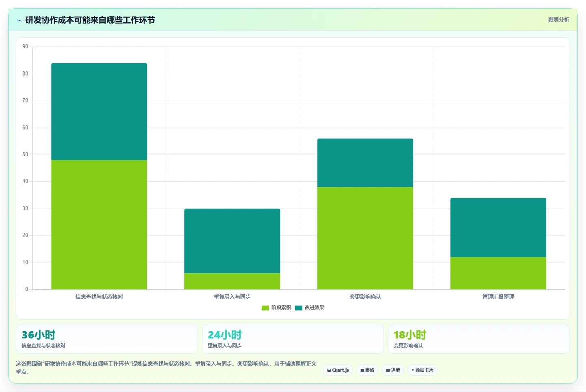This screenshot has width=586, height=392.
Task: Click the title icon before 研发协作成本可能来自哪些工作环节
Action: coord(19,20)
